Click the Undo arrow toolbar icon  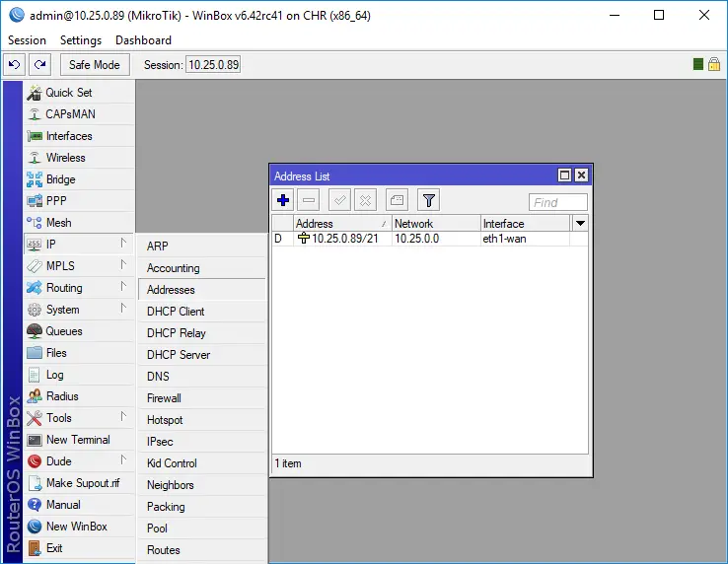pos(15,64)
